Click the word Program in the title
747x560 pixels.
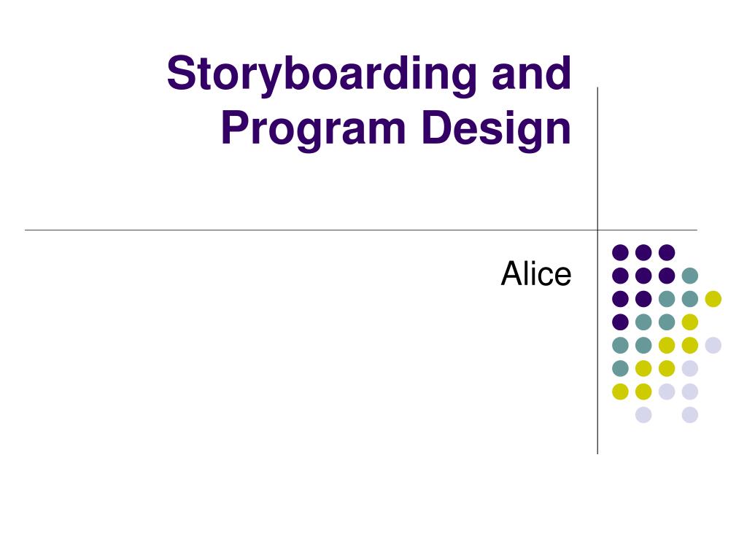coord(314,129)
